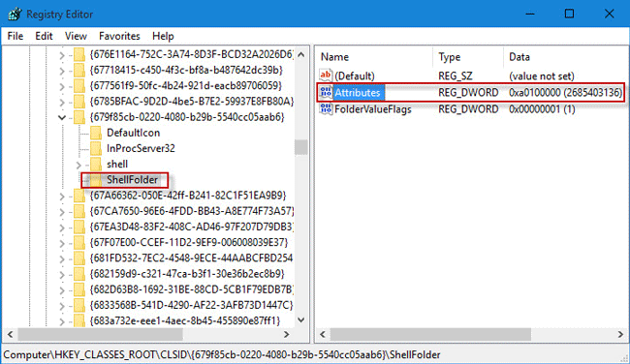Screen dimensions: 630x364
Task: Click folder icon of {683a732e-eee1-4aec-8b45-455890e87ff1}
Action: click(x=79, y=320)
